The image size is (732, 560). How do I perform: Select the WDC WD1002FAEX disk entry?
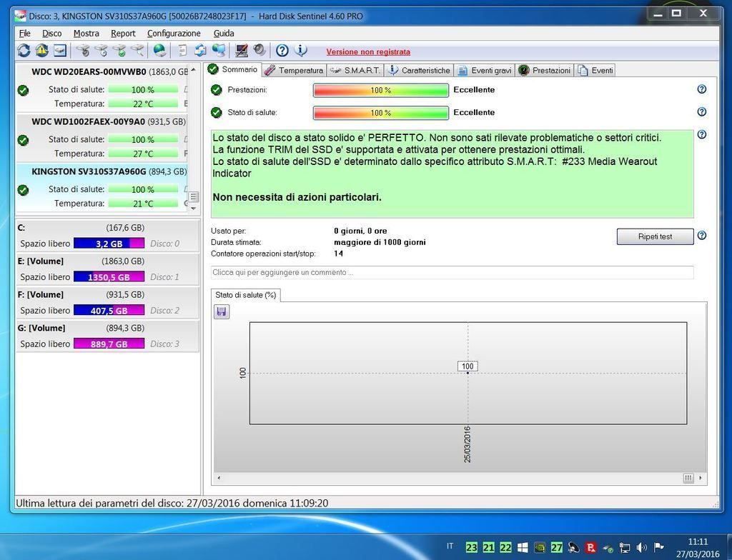tap(88, 121)
